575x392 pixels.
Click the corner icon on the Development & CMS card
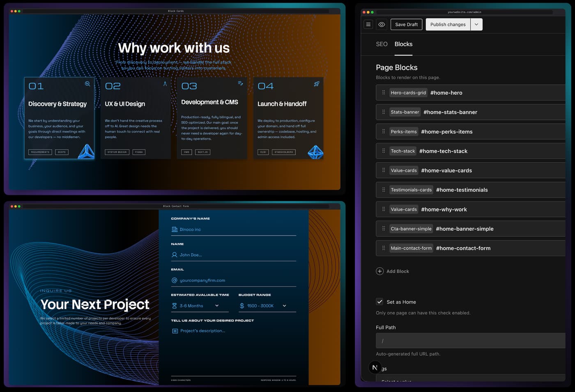click(241, 83)
